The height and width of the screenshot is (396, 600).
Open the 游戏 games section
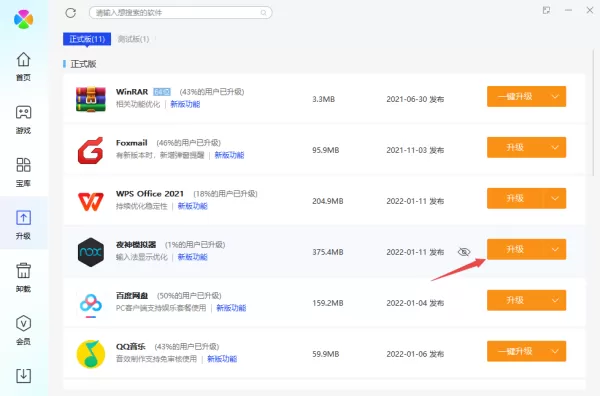tap(23, 120)
